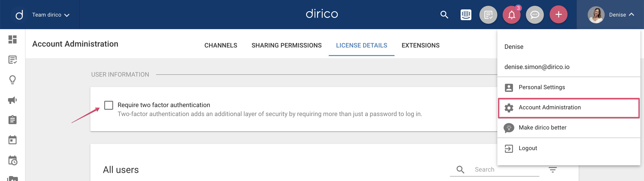
Task: Open the Intercom messenger icon
Action: (x=466, y=15)
